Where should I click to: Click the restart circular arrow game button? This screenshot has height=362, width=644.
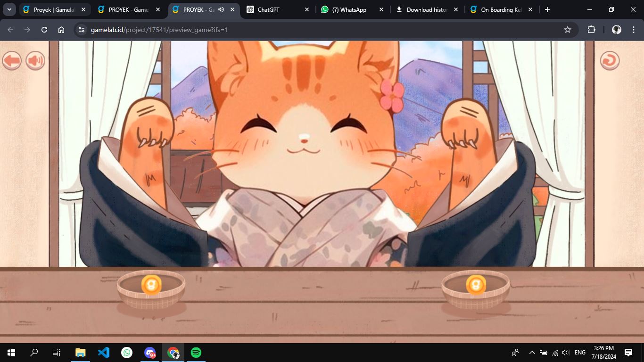point(610,60)
